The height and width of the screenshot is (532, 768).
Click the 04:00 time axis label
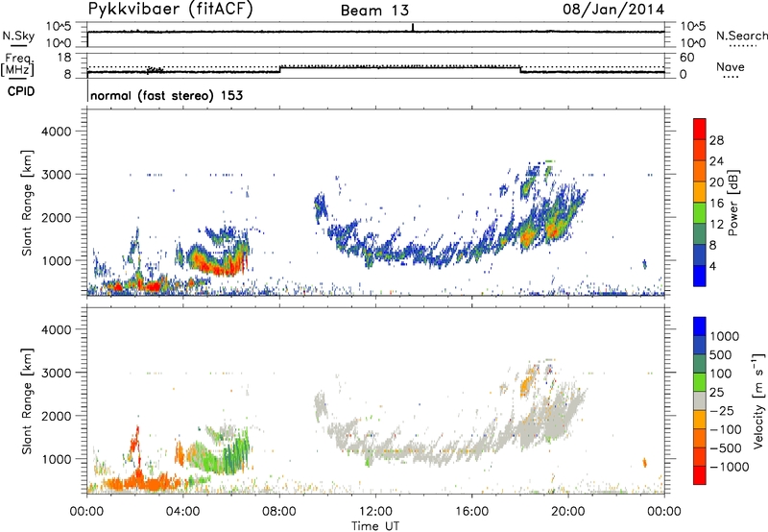182,512
